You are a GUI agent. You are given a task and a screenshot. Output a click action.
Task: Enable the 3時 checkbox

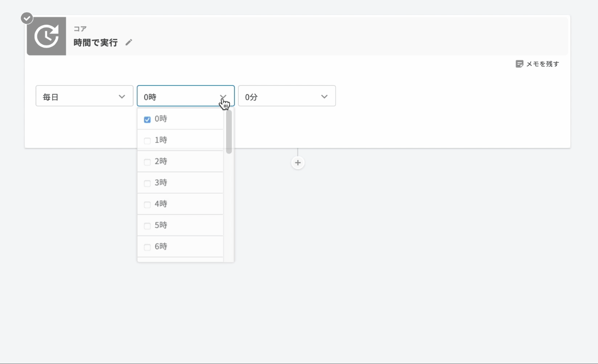point(147,183)
